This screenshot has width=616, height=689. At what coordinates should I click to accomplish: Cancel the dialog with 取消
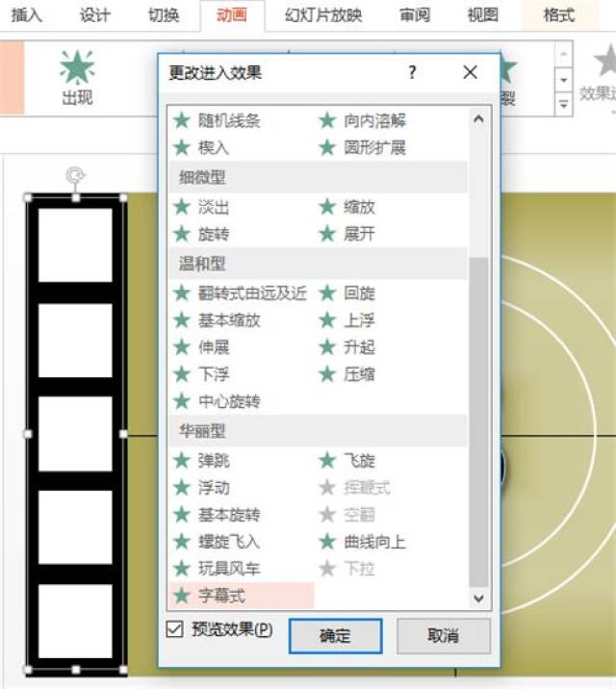point(444,636)
